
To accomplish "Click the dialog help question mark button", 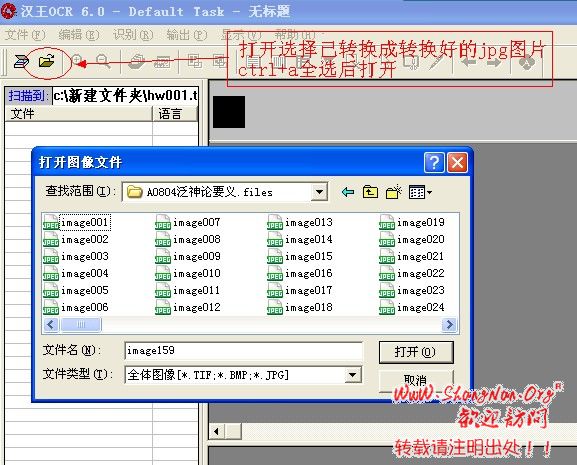I will (434, 162).
